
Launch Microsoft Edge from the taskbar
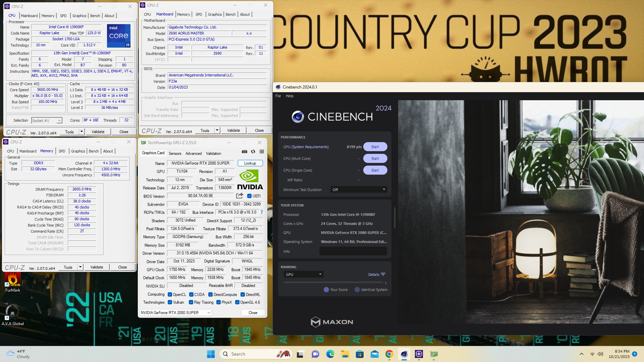click(x=330, y=354)
